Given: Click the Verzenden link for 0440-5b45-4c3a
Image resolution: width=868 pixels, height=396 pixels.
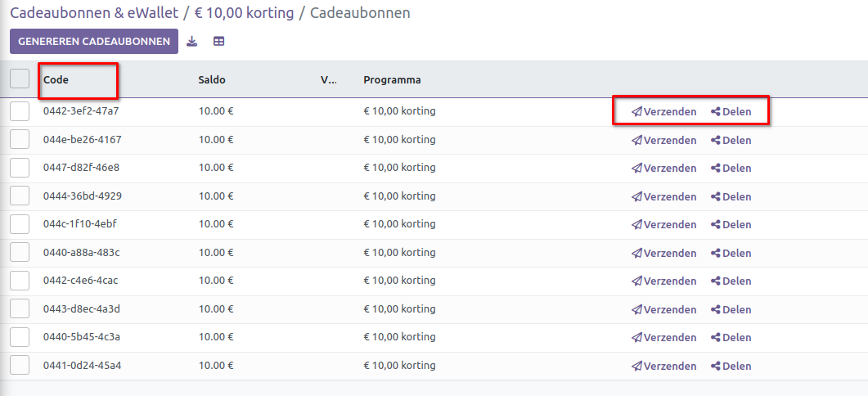Looking at the screenshot, I should [664, 337].
